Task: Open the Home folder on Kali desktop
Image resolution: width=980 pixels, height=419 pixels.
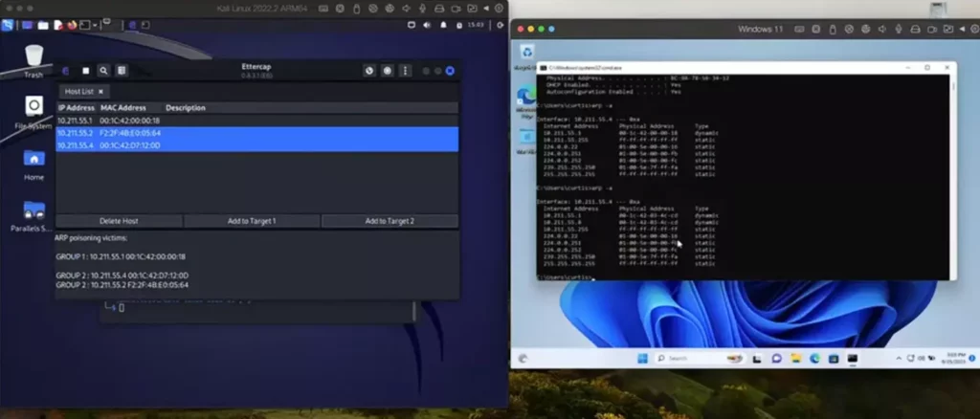Action: (x=33, y=161)
